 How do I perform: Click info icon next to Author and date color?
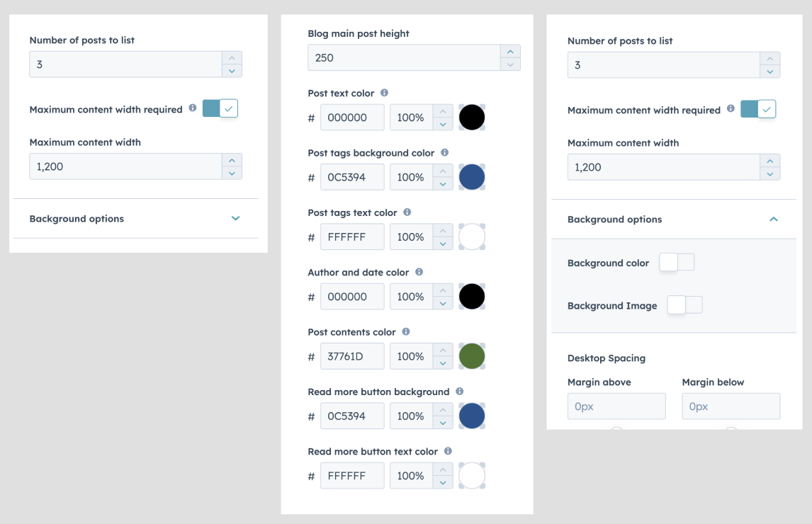tap(419, 272)
